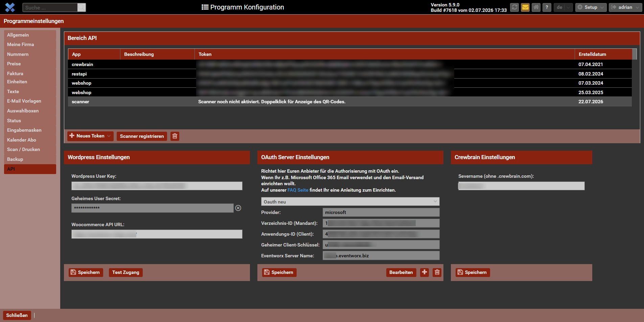Open Faktura Einheiten section

[x=30, y=78]
